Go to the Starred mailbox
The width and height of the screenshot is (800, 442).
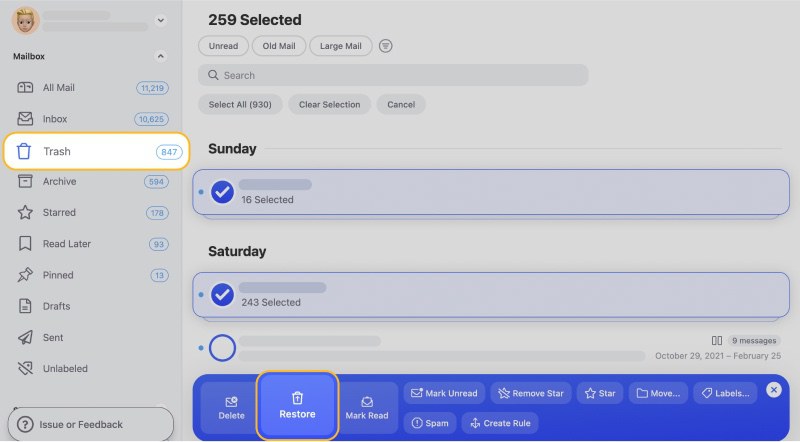click(92, 213)
